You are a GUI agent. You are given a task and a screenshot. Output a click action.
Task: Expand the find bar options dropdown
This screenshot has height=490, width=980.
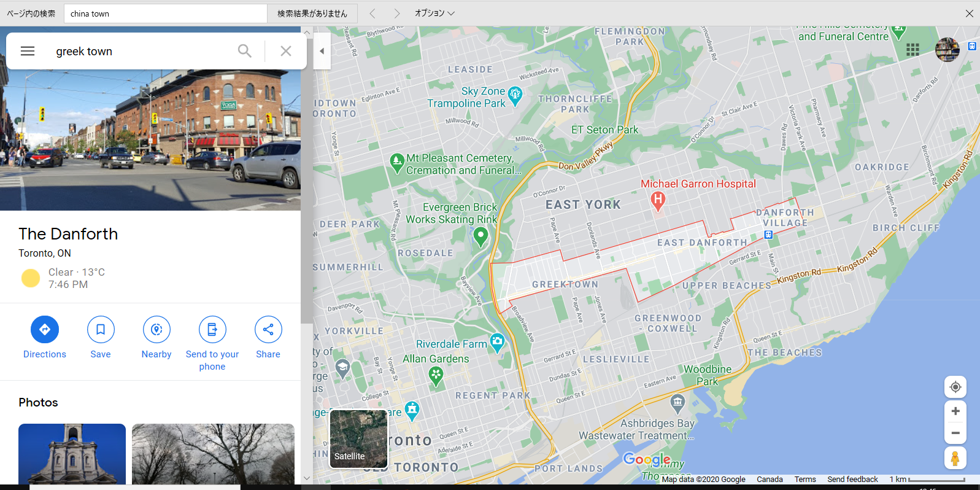click(x=434, y=13)
